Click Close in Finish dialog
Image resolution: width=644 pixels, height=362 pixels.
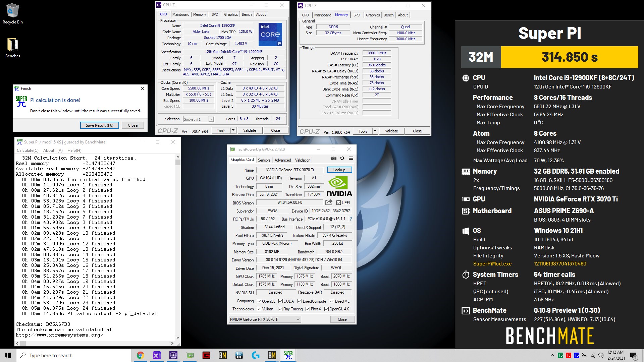pyautogui.click(x=132, y=125)
